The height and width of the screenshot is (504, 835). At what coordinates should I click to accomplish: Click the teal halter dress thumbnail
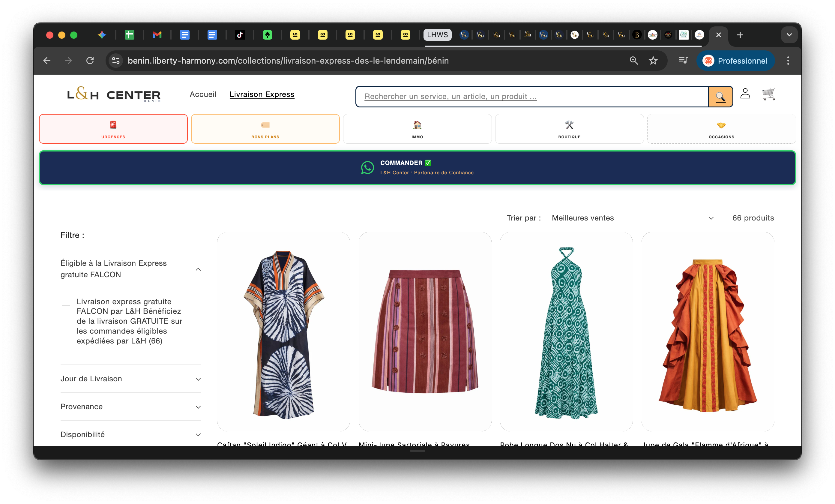(x=566, y=332)
